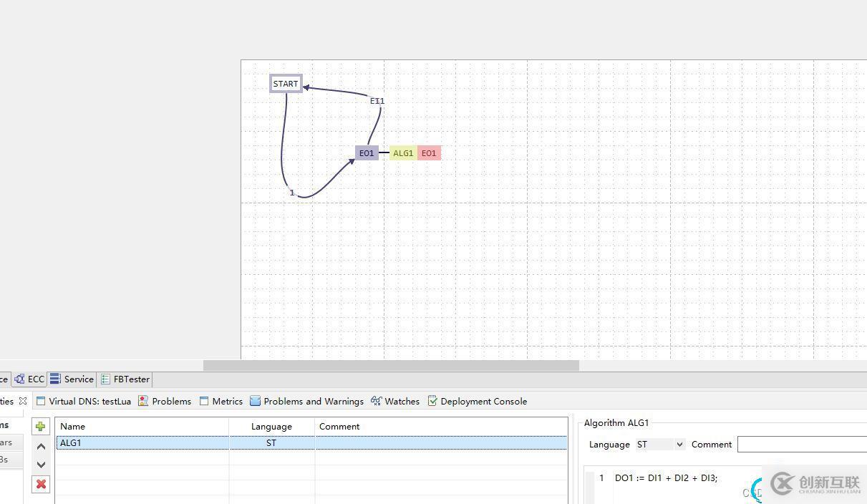
Task: Click the horizontal scrollbar of the ECC canvas
Action: [x=391, y=366]
